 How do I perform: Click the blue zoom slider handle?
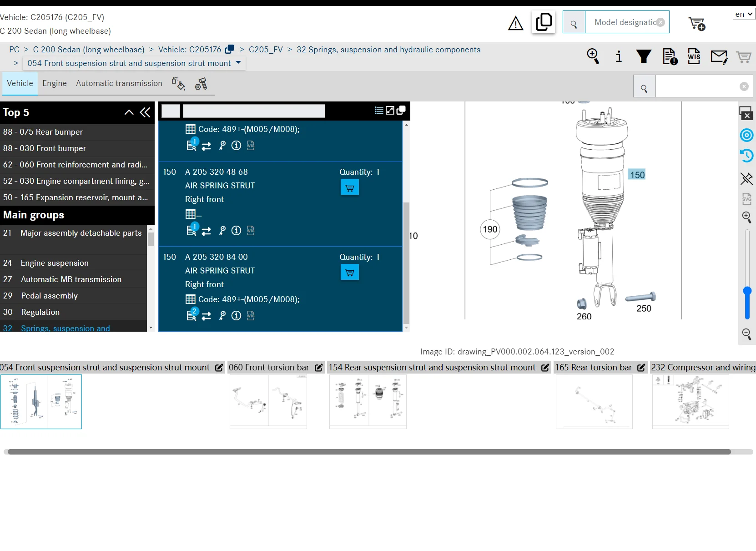click(747, 291)
